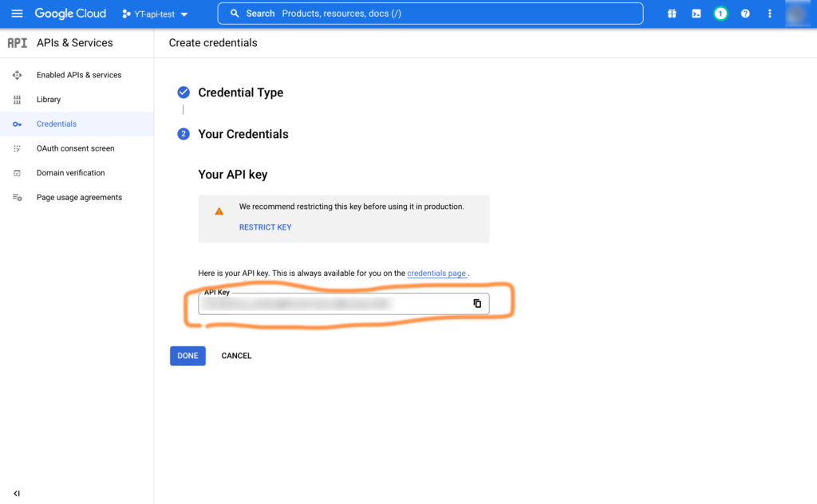This screenshot has height=504, width=817.
Task: Copy the API key to clipboard
Action: pyautogui.click(x=477, y=304)
